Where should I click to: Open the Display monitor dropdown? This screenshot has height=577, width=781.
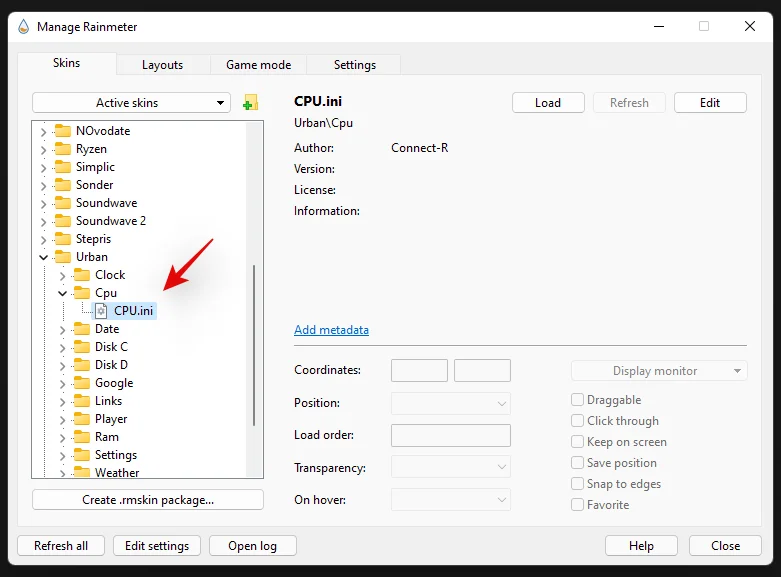coord(659,371)
